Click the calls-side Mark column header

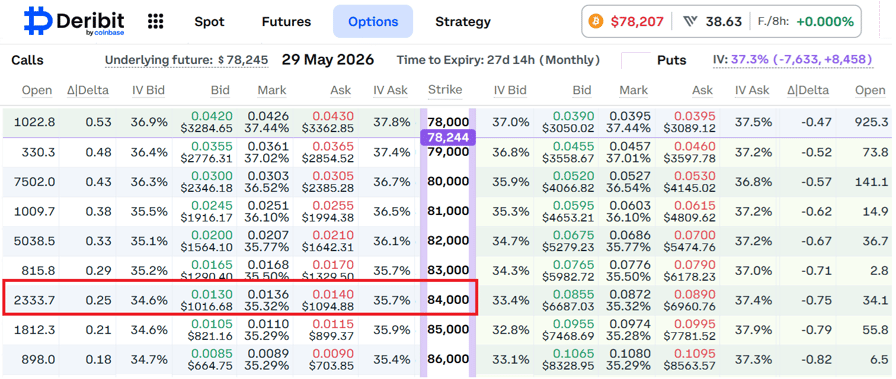[271, 90]
